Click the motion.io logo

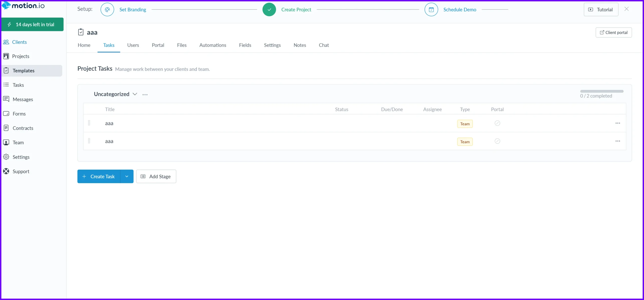(23, 6)
